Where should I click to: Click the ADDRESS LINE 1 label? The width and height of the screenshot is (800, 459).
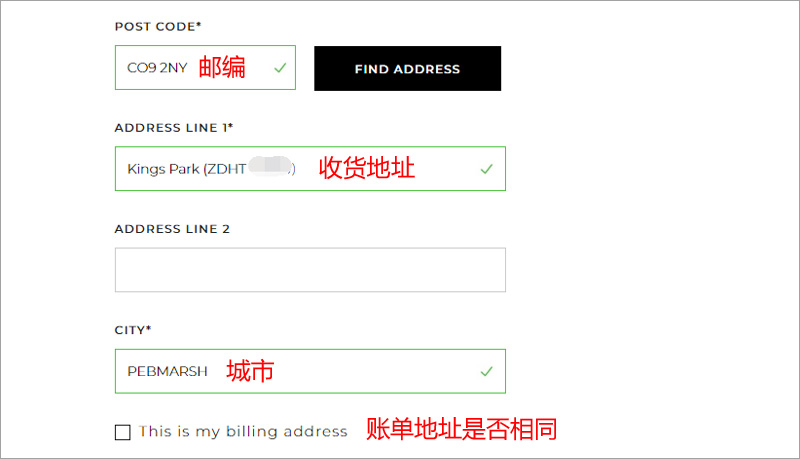(173, 127)
